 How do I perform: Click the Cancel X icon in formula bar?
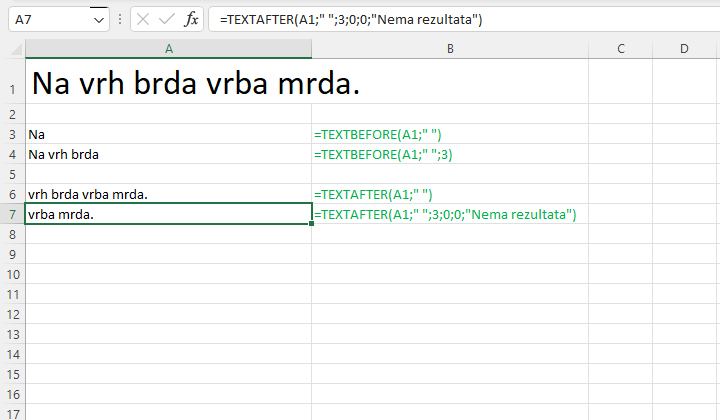[144, 20]
